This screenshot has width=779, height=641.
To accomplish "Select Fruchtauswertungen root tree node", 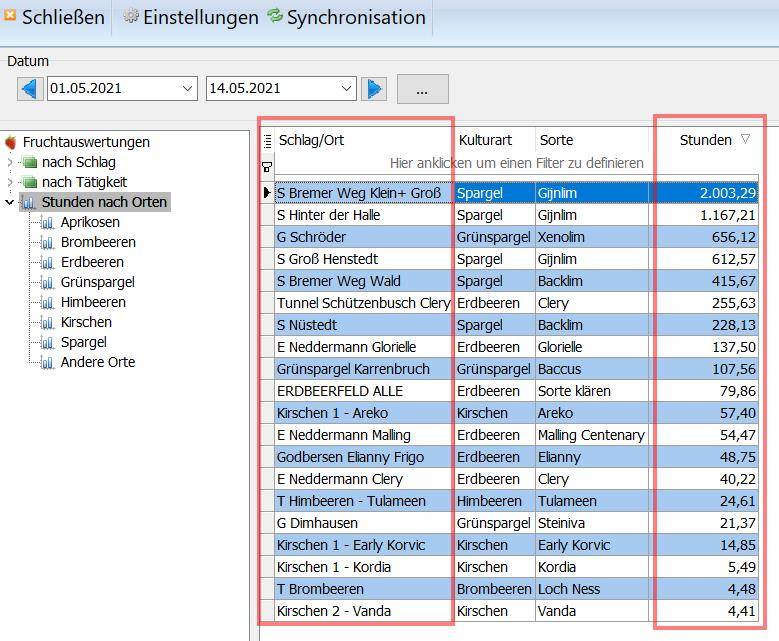I will click(86, 143).
